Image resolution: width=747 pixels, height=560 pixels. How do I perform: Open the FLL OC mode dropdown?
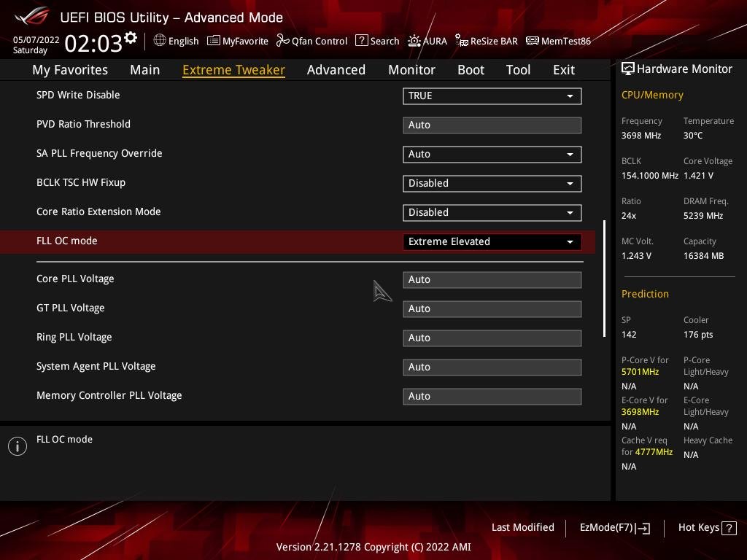[492, 241]
